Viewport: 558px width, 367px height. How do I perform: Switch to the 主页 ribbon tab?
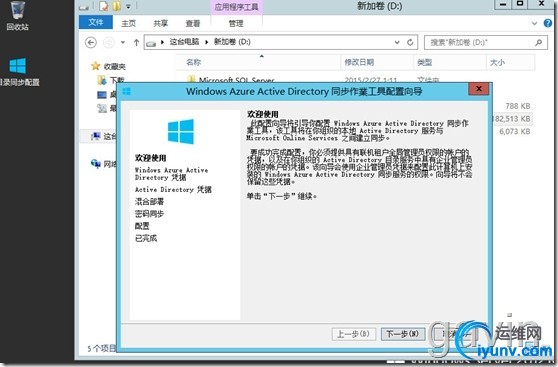128,23
